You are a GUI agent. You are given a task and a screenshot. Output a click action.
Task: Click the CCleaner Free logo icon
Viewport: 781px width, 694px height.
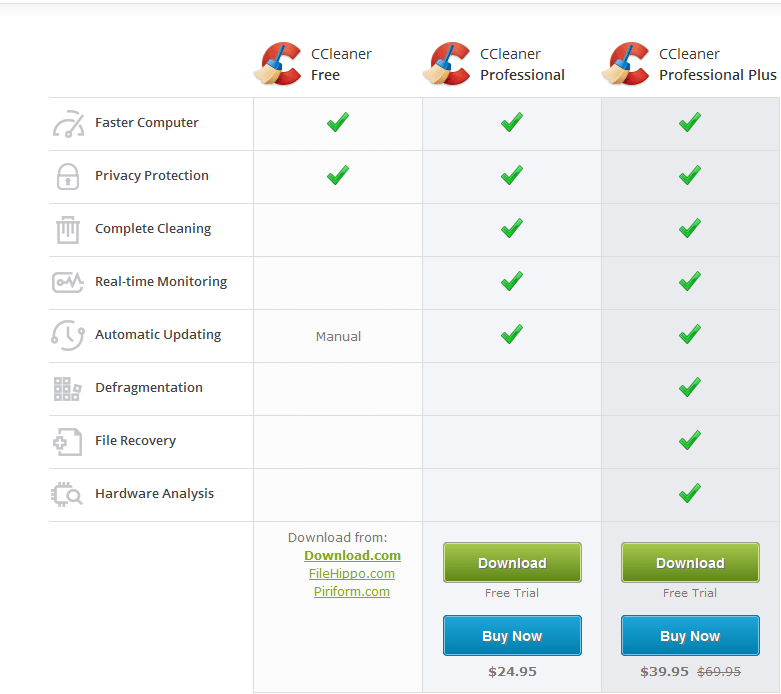(x=277, y=64)
